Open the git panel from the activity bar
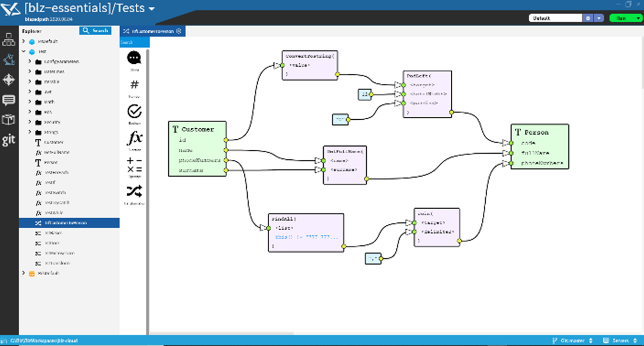Screen dimensions: 644x346 [9, 140]
